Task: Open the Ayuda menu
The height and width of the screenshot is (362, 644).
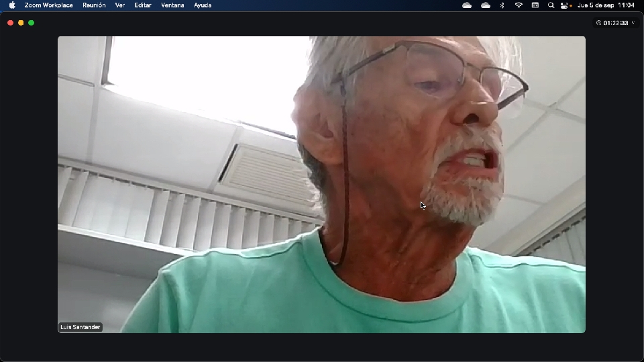Action: pos(203,5)
